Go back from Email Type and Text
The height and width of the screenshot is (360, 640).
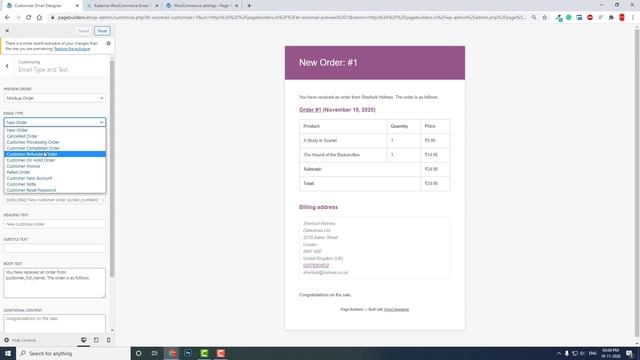pos(7,66)
